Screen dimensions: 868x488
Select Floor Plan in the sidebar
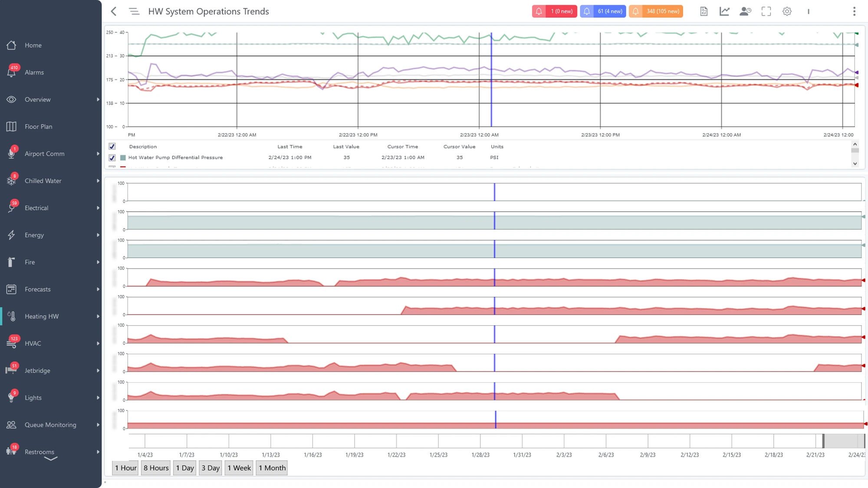tap(38, 127)
